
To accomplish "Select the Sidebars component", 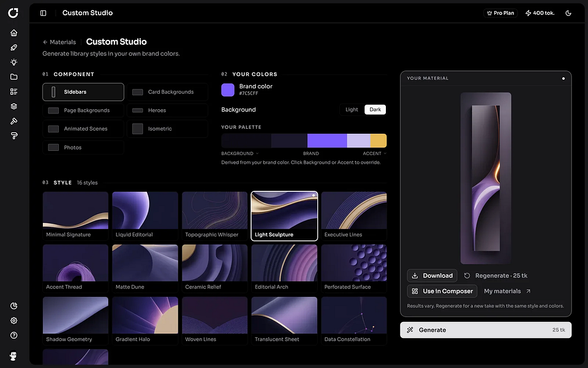I will coord(83,92).
